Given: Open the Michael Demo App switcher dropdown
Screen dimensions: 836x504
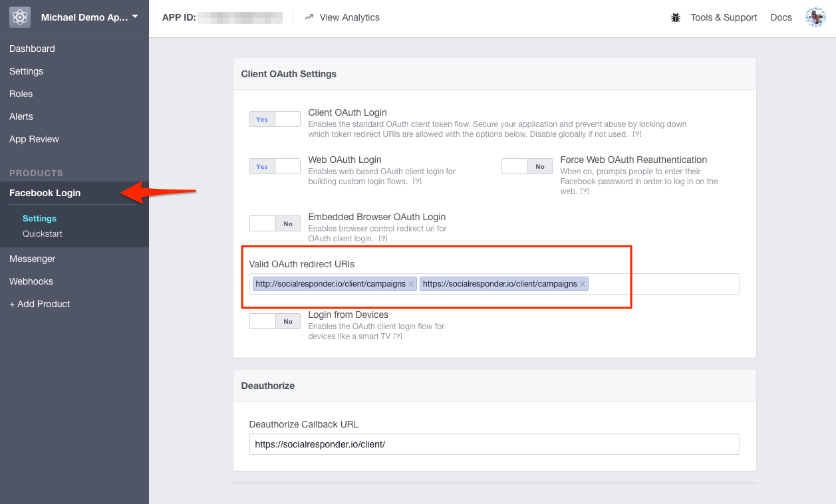Looking at the screenshot, I should pyautogui.click(x=90, y=17).
